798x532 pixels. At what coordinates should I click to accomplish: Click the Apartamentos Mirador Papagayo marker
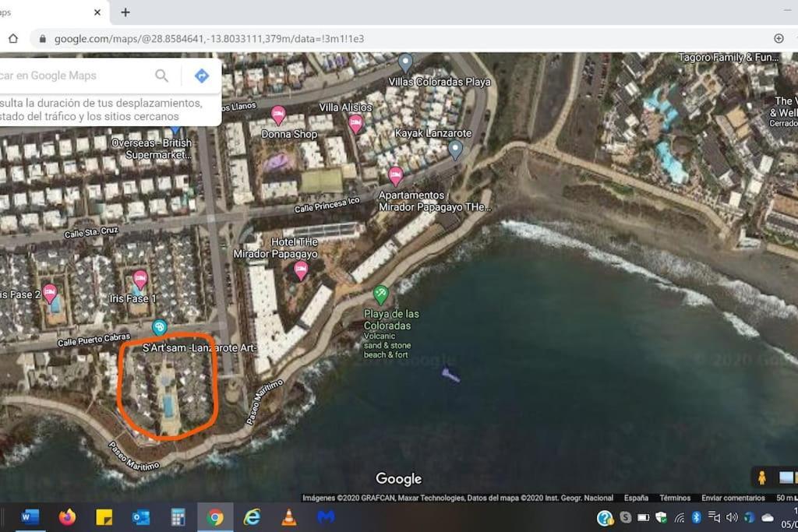point(396,175)
